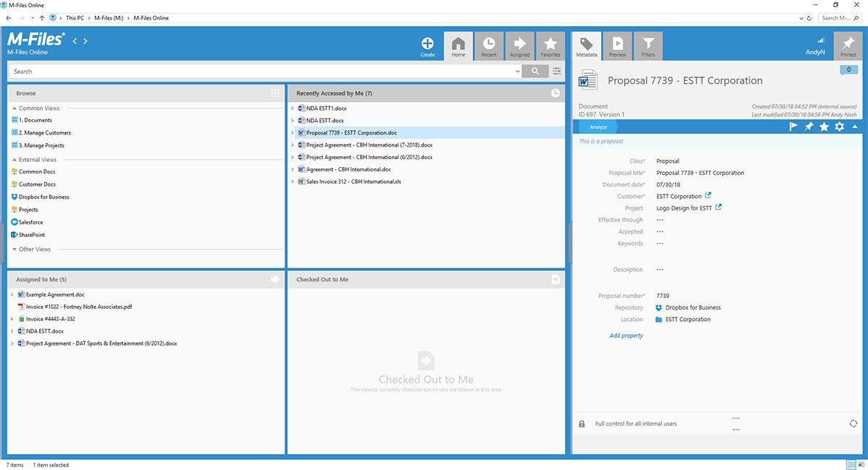Mark the document as favorite with star
The width and height of the screenshot is (868, 470).
point(825,127)
